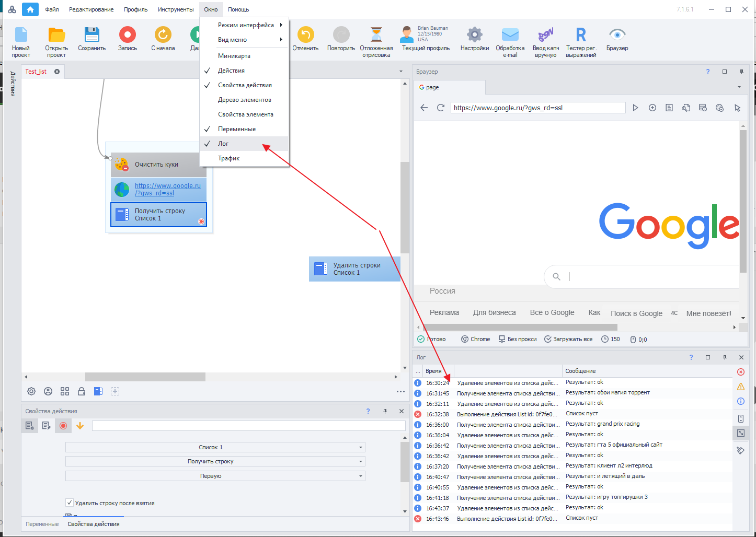The image size is (756, 537).
Task: Open the Файл menu
Action: [52, 9]
